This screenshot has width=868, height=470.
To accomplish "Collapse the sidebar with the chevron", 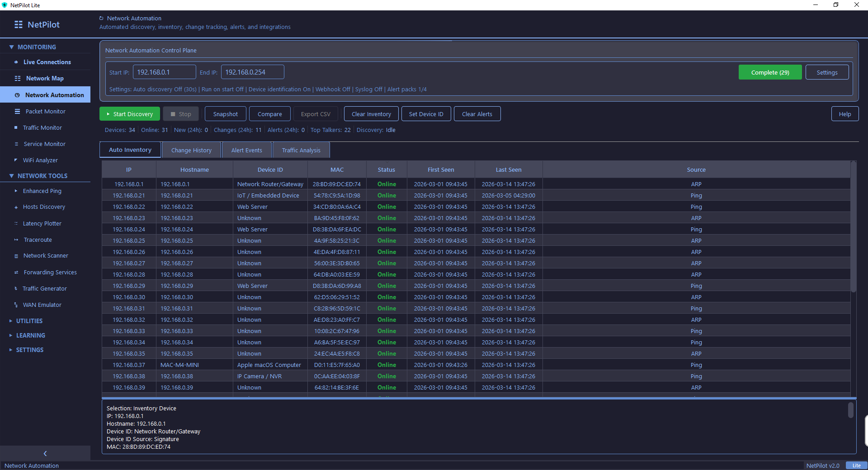I will click(x=45, y=453).
